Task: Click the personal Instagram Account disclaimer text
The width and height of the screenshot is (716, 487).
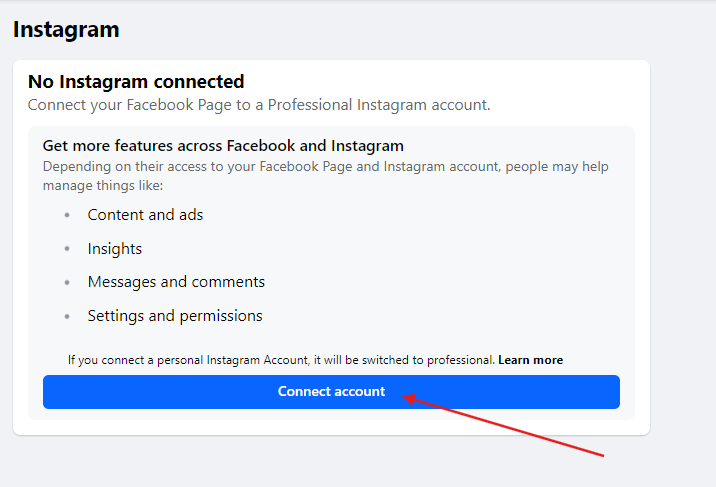Action: point(281,360)
